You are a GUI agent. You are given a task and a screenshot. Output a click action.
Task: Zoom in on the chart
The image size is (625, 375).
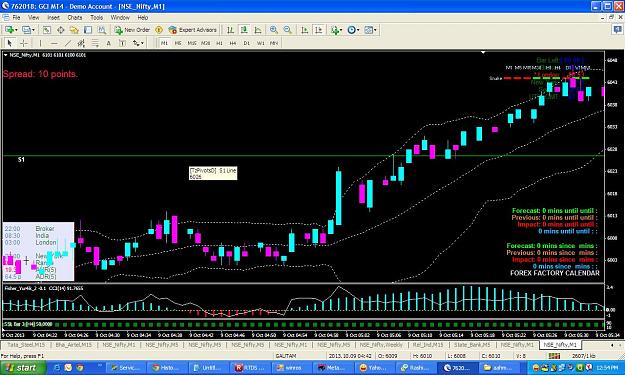point(274,30)
